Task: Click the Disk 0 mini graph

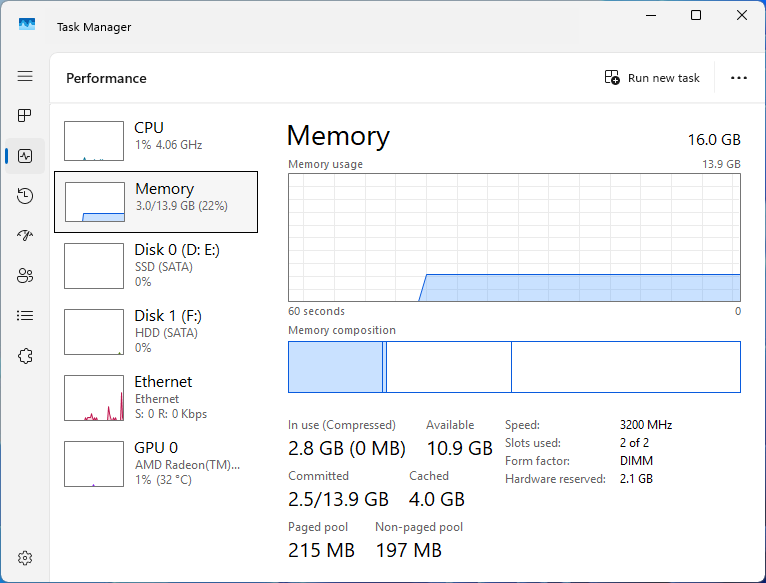Action: [x=94, y=266]
